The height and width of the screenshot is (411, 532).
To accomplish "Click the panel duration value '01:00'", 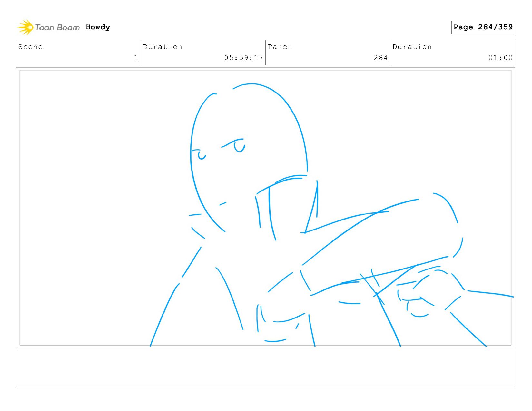I will [x=500, y=58].
